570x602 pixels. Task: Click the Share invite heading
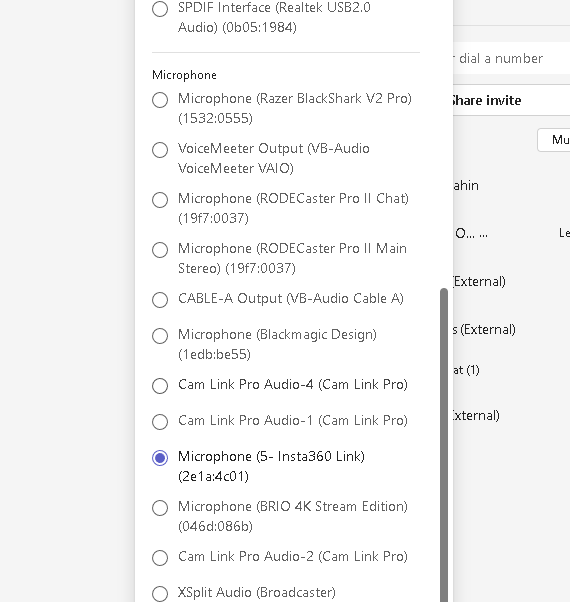coord(486,101)
